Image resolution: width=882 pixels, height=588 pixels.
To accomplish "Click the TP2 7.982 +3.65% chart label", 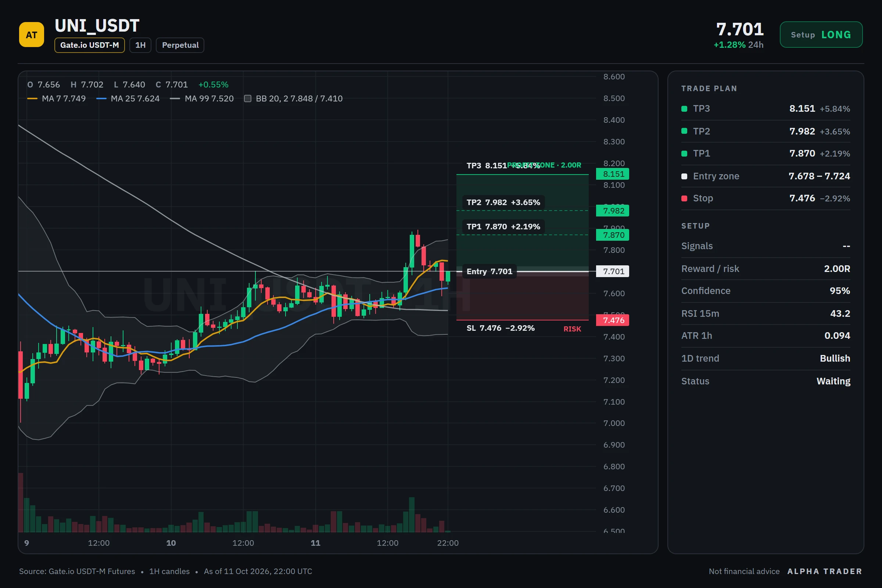I will coord(503,202).
